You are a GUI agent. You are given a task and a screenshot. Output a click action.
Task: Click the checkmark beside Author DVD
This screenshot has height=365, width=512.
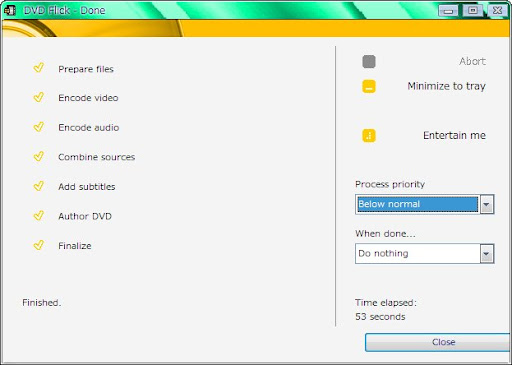[39, 215]
